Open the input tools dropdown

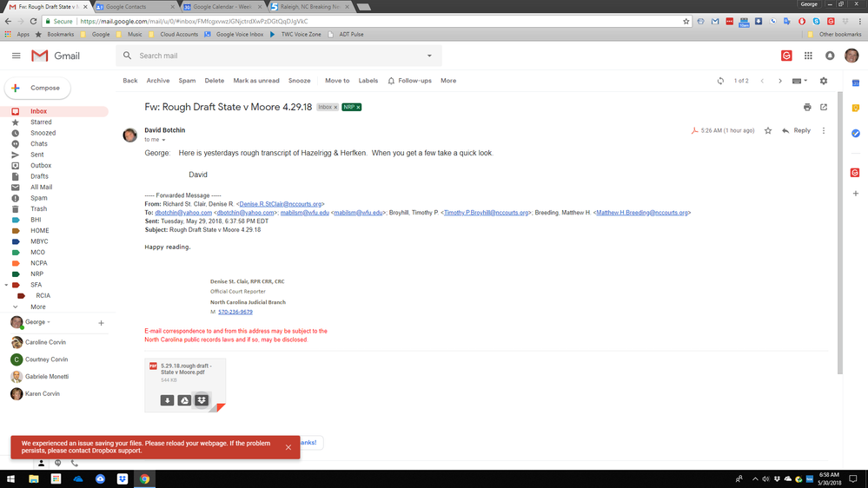click(x=799, y=81)
